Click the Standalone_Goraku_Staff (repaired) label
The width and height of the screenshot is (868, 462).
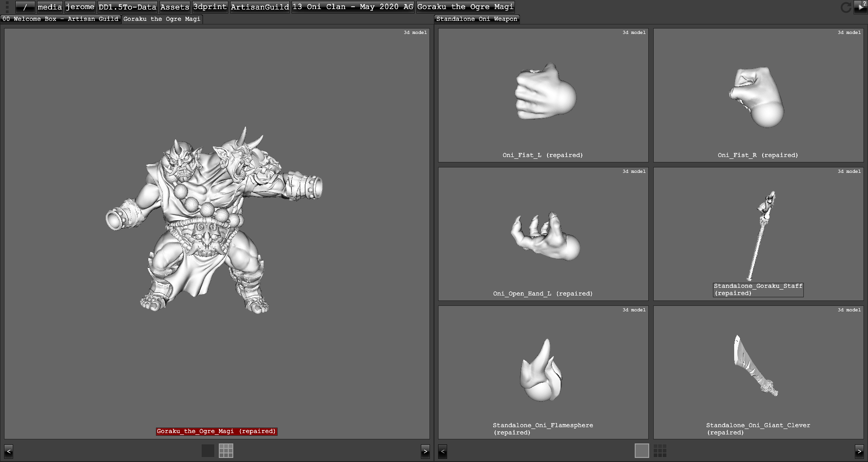758,290
